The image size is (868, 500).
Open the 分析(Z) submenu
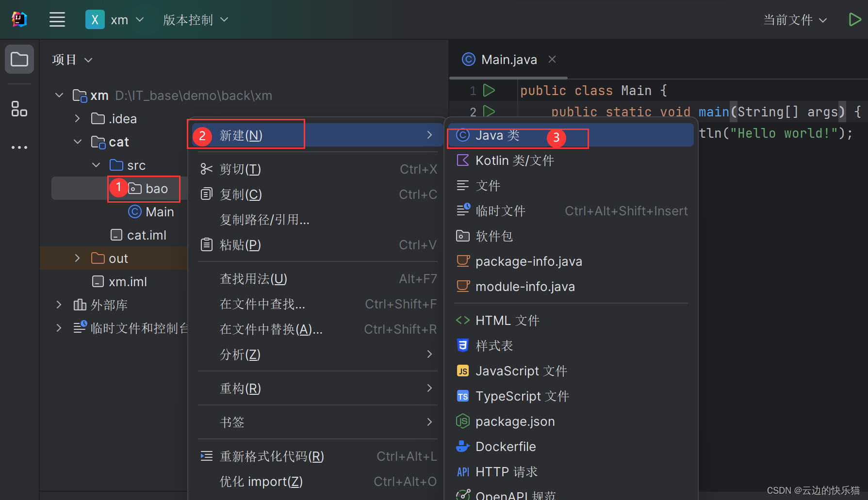point(317,354)
